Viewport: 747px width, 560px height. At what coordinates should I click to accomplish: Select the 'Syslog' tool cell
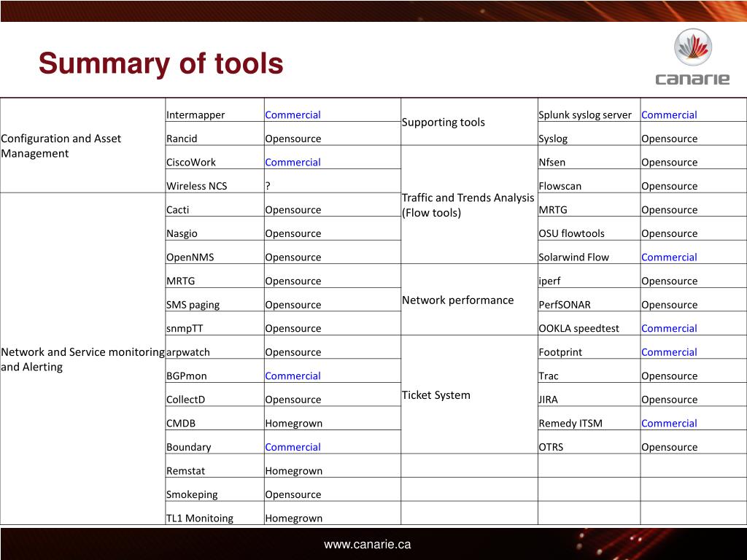(589, 134)
